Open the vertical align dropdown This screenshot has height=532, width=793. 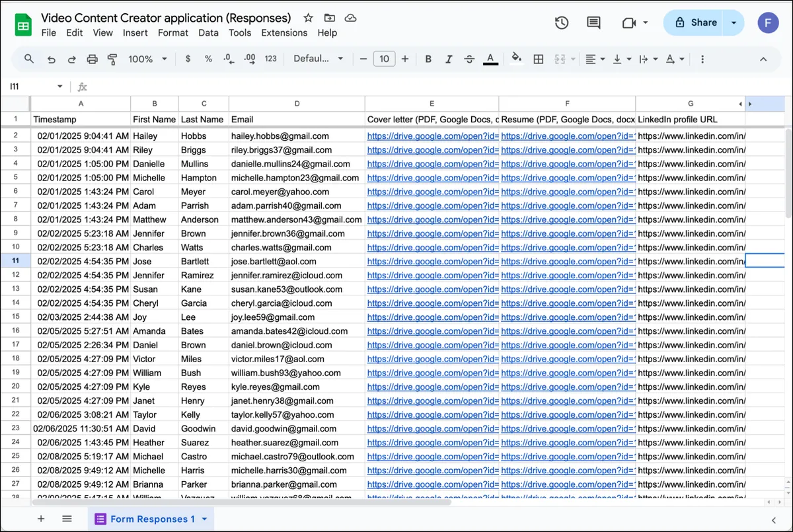click(622, 59)
